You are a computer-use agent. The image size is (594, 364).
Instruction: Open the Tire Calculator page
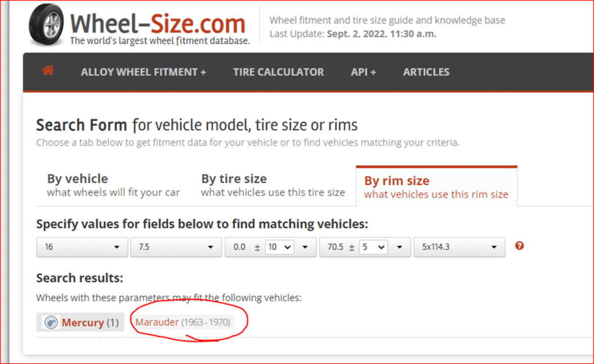(x=278, y=72)
